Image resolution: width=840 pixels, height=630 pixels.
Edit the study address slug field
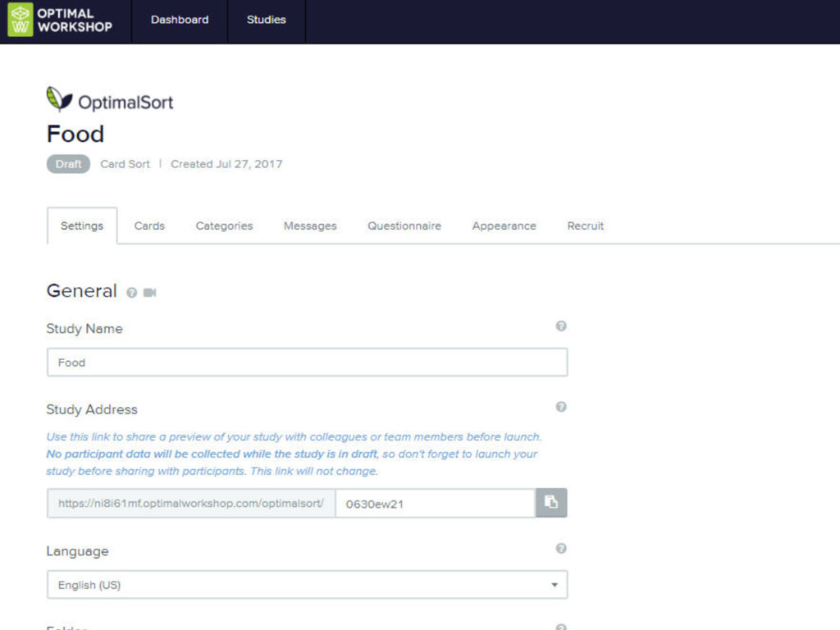pyautogui.click(x=435, y=503)
